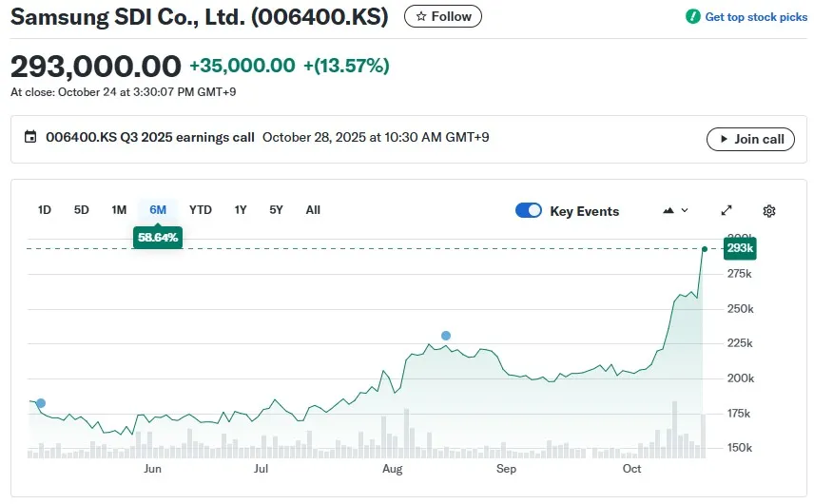The width and height of the screenshot is (814, 504).
Task: Follow Samsung SDI stock
Action: [443, 16]
